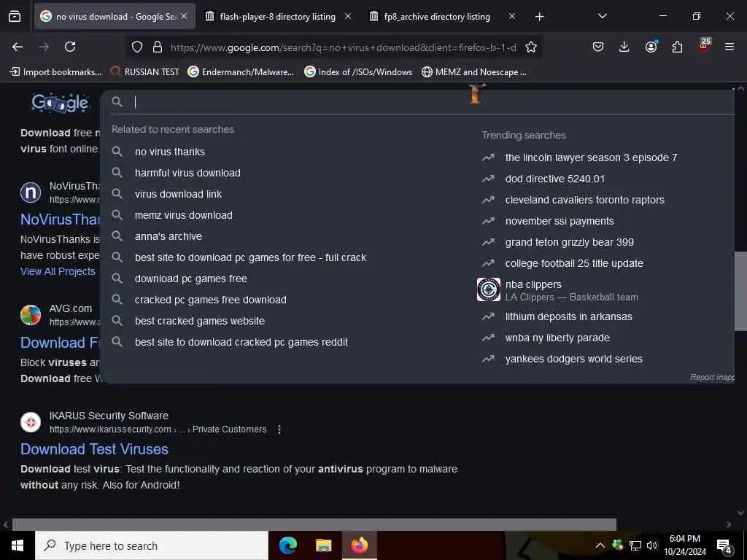Select trending 'the lincoln lawyer season 3 episode 7'
The height and width of the screenshot is (560, 747).
coord(591,157)
